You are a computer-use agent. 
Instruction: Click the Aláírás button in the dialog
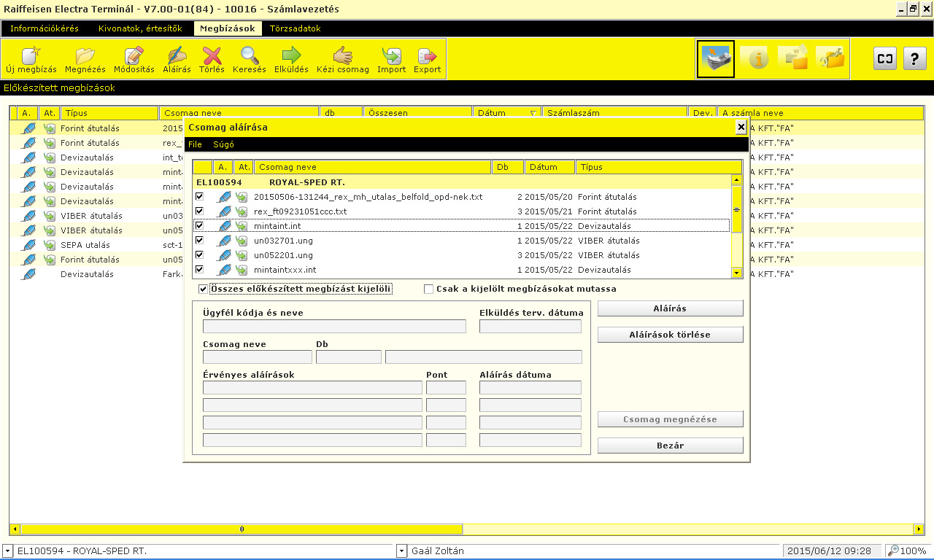click(x=670, y=308)
